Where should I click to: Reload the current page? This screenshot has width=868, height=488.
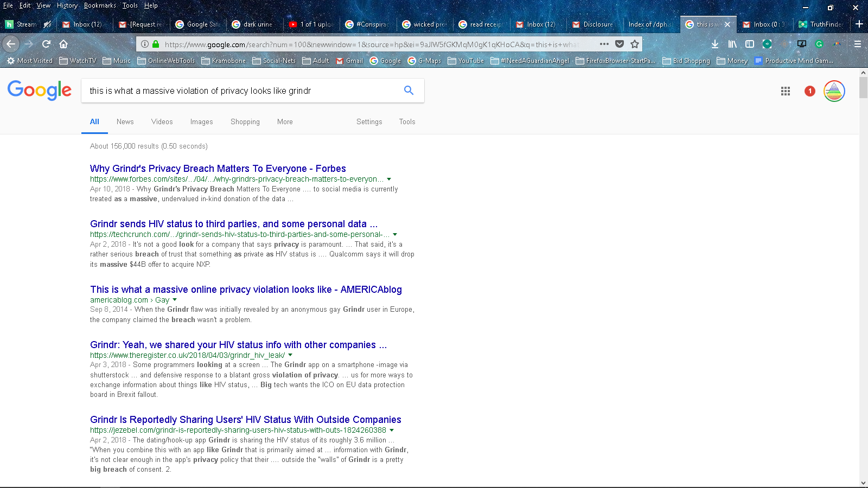(47, 44)
